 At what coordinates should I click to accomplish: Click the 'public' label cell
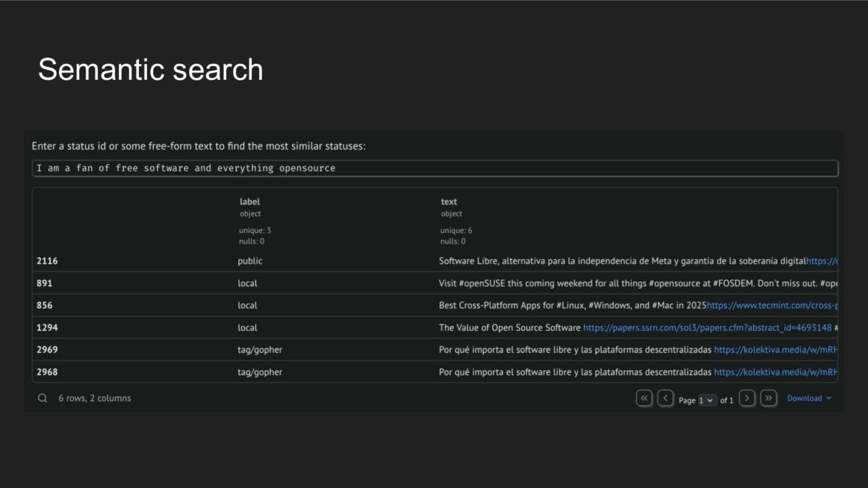coord(250,261)
